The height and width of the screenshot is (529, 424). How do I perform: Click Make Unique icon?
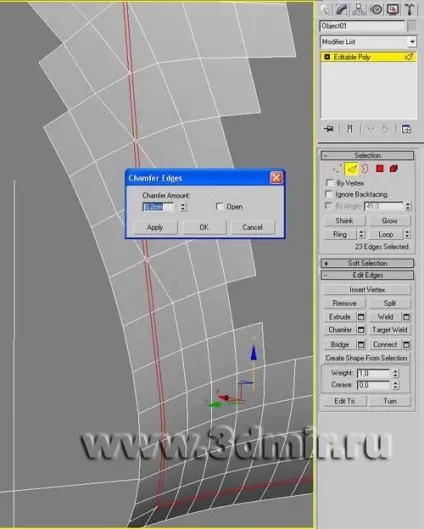point(369,129)
